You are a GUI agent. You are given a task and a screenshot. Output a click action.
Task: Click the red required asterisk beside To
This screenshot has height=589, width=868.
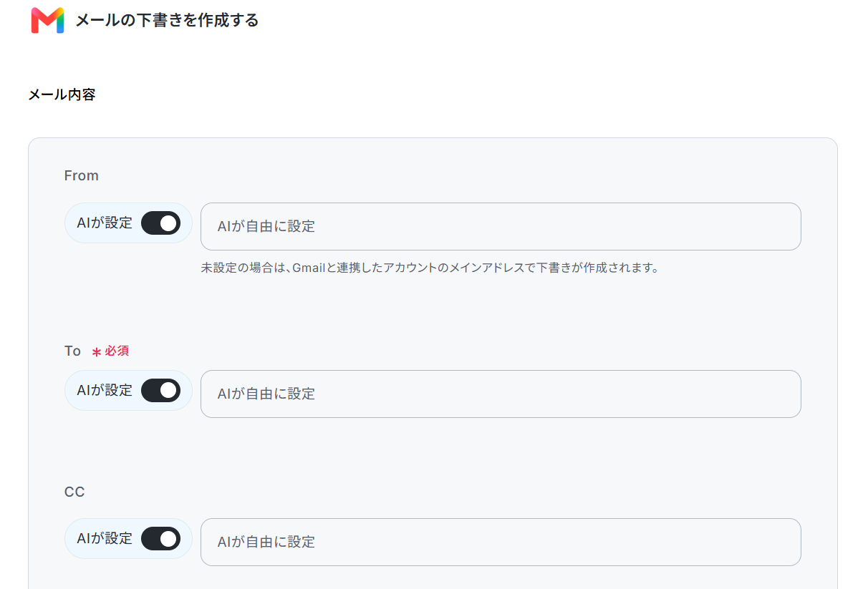point(97,352)
